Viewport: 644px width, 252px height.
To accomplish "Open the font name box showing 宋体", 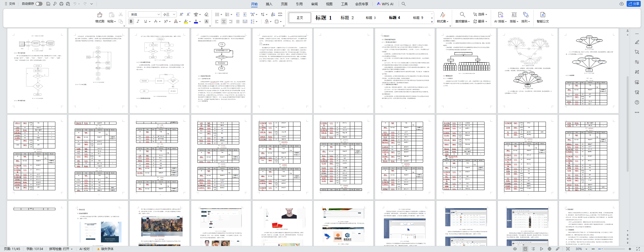I will tap(144, 14).
